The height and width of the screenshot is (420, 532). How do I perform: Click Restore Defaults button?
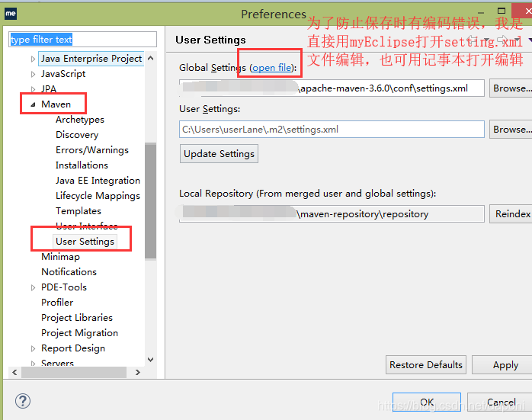(x=426, y=364)
